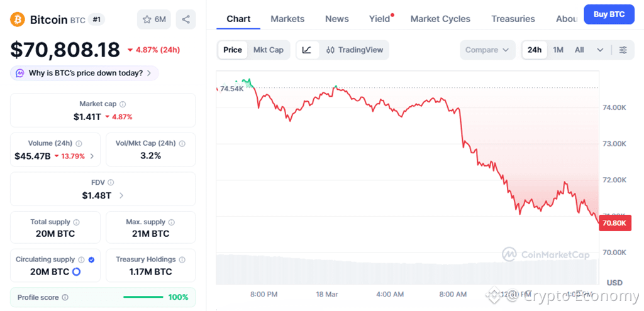Screen dimensions: 644x311
Task: Open the chart settings sliders icon
Action: (x=623, y=50)
